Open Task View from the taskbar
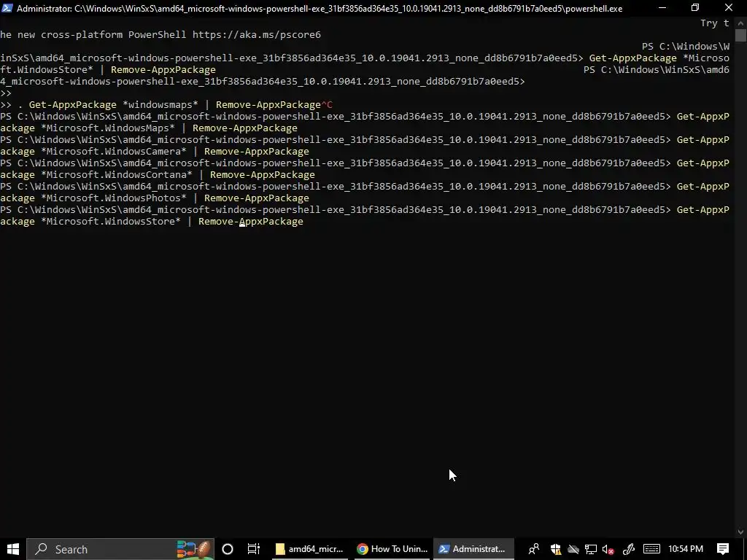The width and height of the screenshot is (747, 560). tap(253, 549)
